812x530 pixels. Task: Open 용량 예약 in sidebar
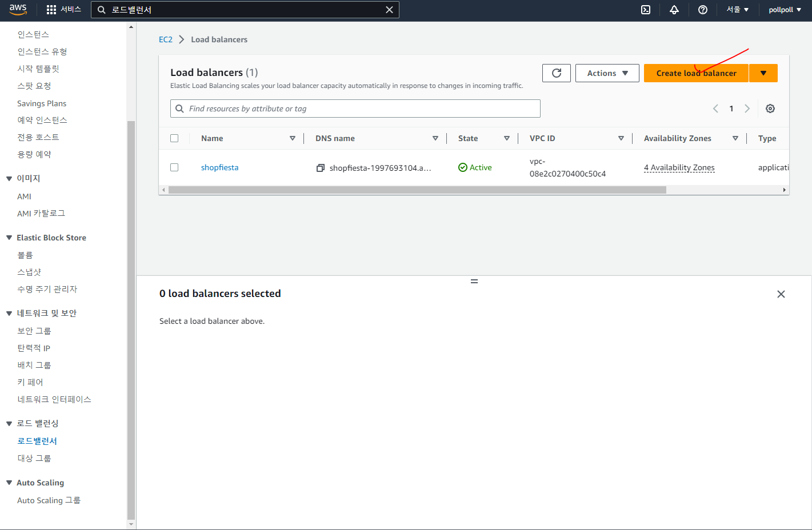point(34,154)
